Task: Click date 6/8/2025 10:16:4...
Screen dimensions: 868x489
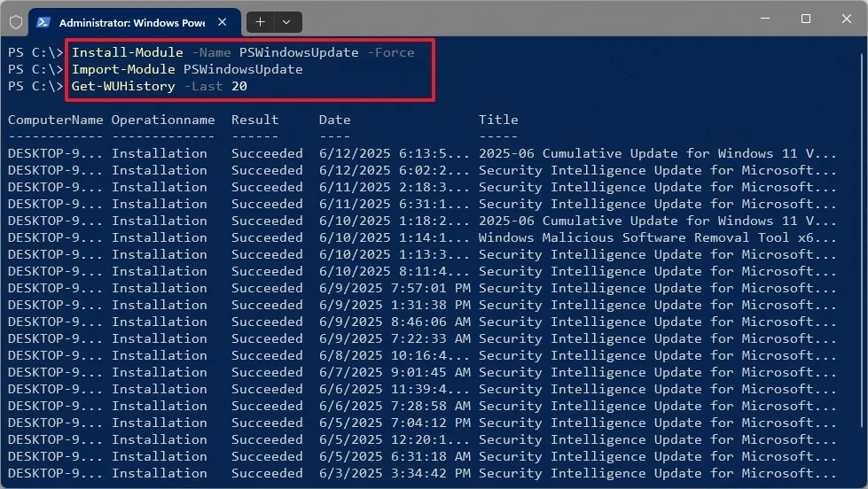Action: [x=395, y=355]
